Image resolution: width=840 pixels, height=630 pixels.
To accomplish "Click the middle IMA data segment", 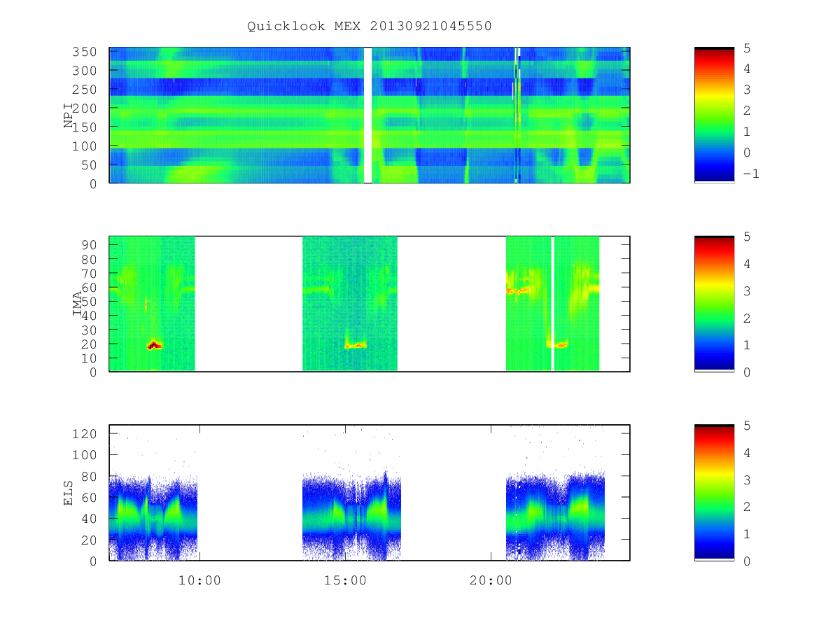I will (350, 303).
